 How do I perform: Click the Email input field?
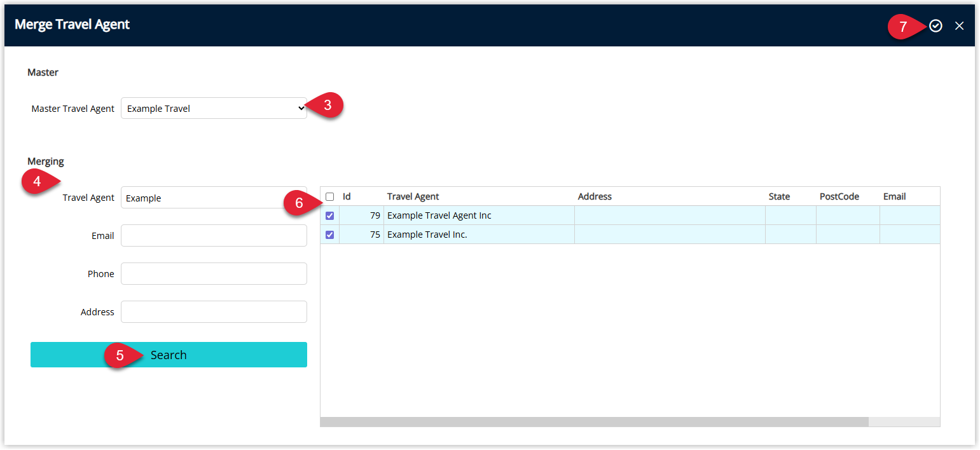point(214,235)
